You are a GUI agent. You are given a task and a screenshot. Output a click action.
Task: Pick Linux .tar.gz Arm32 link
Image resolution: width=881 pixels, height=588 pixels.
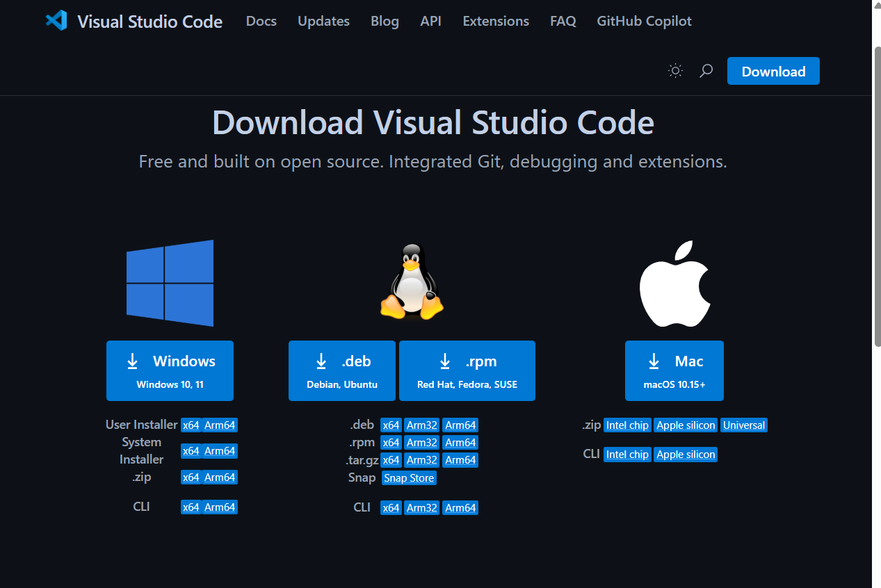coord(422,460)
